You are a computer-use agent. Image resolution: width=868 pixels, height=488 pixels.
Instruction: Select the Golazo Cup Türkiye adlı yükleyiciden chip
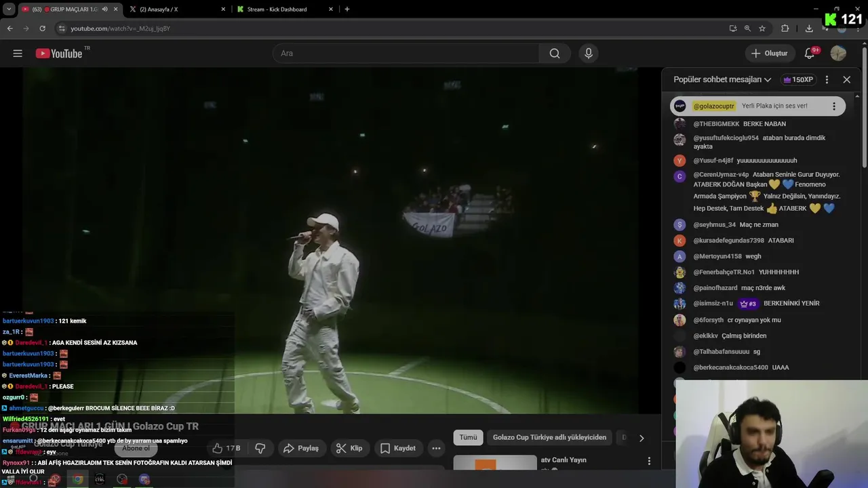click(x=550, y=438)
